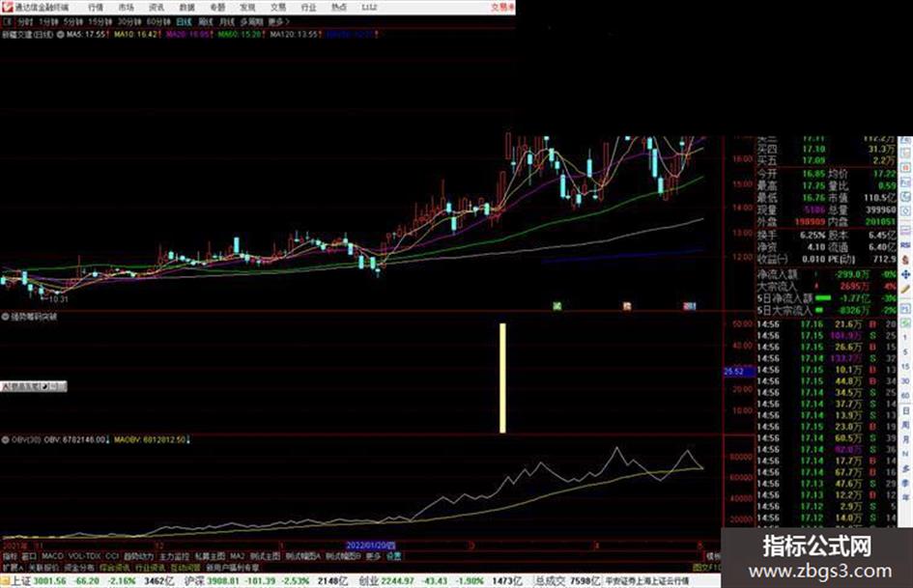Click the 周 icon in right toolbar

point(905,425)
